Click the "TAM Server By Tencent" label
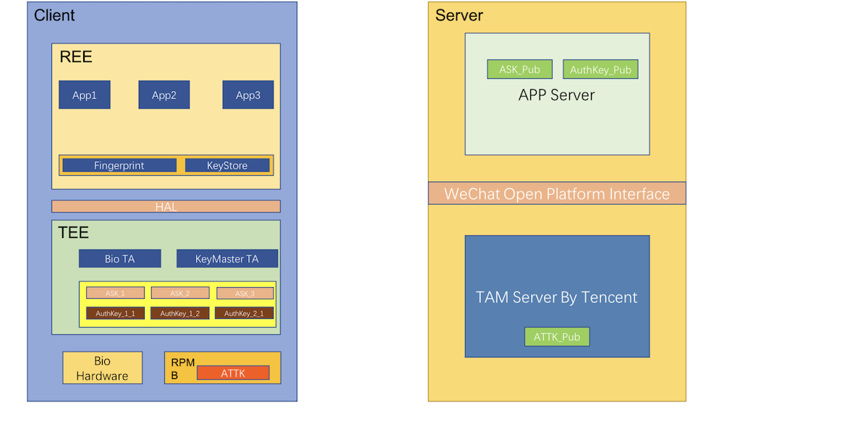868x434 pixels. tap(557, 297)
